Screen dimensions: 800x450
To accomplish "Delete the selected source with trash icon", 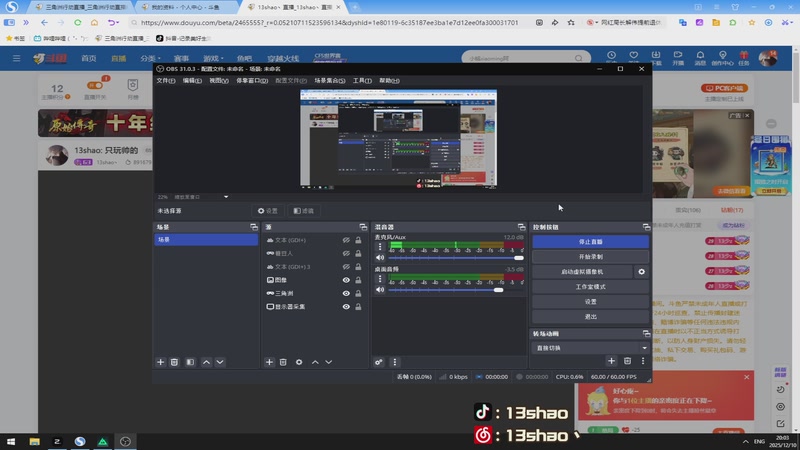I will click(283, 362).
